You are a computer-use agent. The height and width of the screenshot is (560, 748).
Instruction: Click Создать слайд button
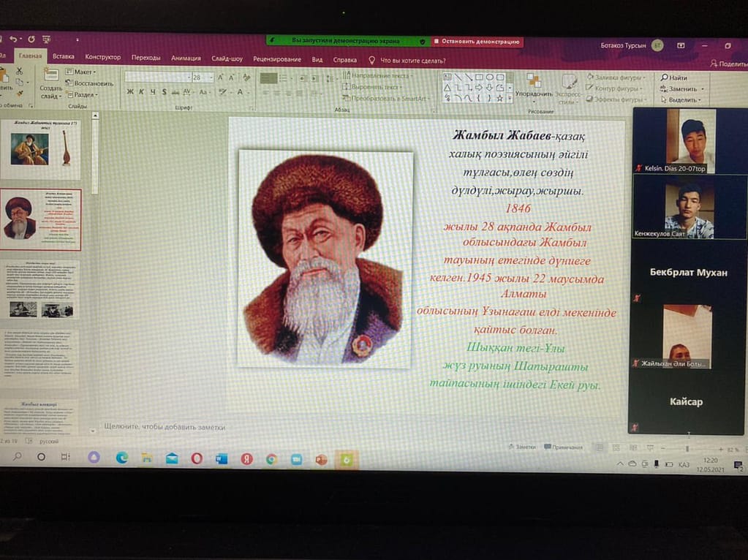[x=50, y=86]
